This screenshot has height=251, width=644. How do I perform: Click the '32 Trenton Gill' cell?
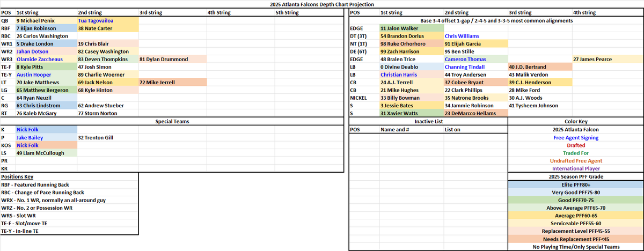(x=107, y=137)
